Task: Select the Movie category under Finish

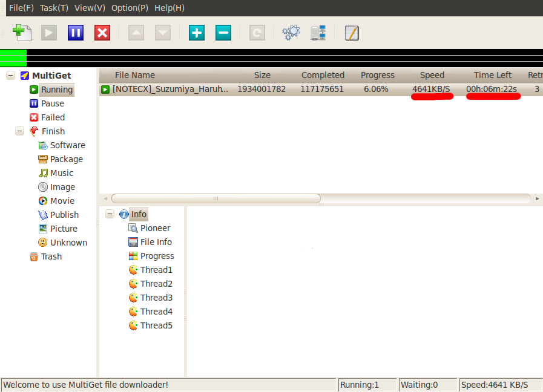Action: [x=62, y=201]
